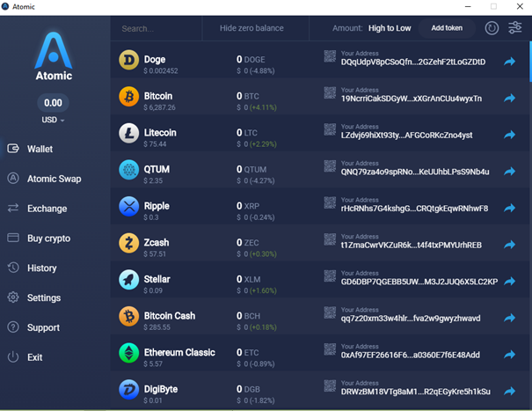Click Bitcoin address 19NcrriCakSDGyW...xXGrAnCUu4wyxTn
Screen dimensions: 532x411
click(x=412, y=99)
